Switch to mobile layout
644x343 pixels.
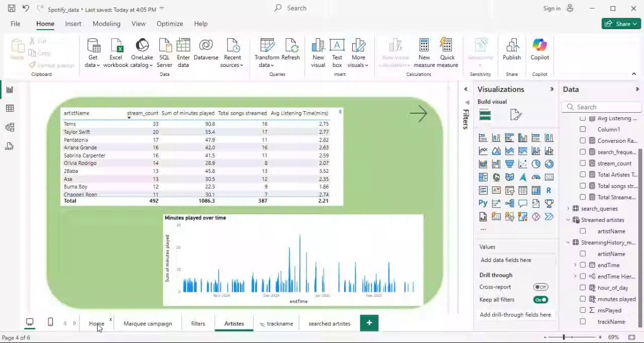50,322
